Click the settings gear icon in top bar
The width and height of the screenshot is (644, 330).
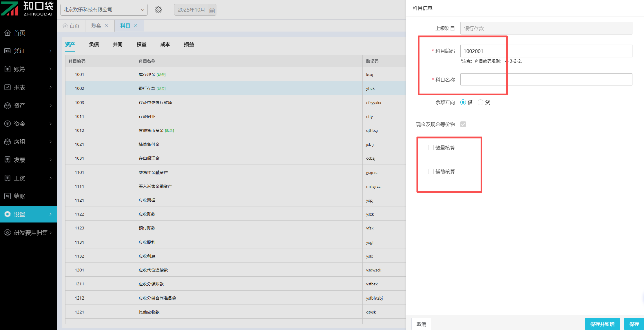point(158,10)
